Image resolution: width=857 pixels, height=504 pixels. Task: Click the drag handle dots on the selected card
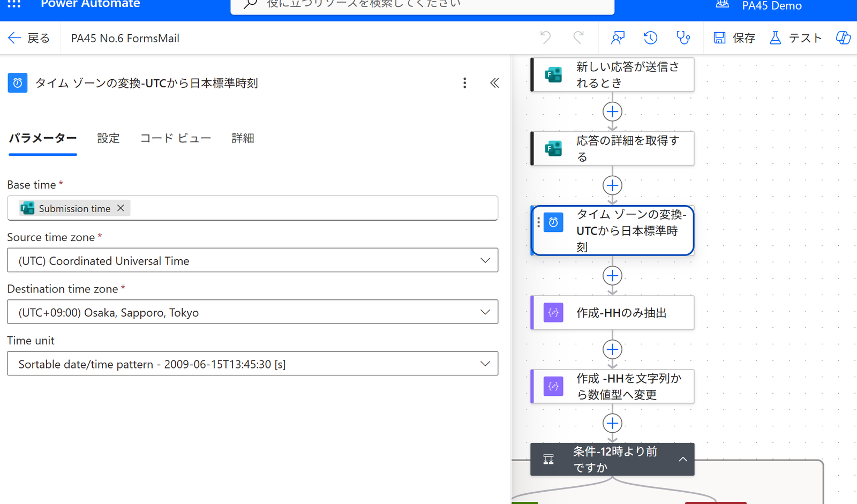pyautogui.click(x=538, y=222)
